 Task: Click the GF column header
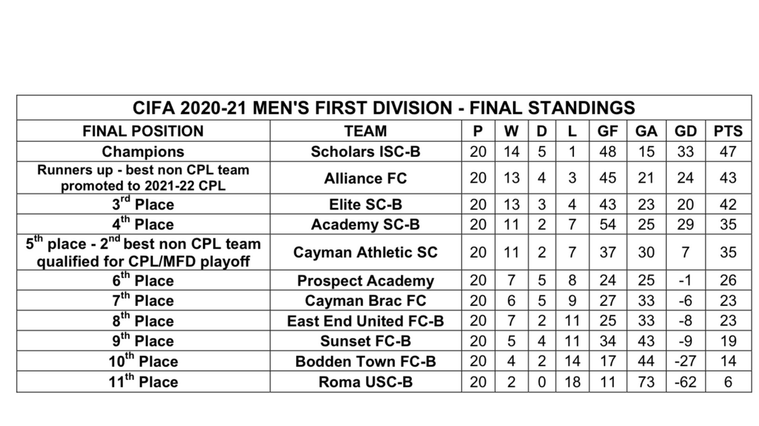(x=607, y=131)
